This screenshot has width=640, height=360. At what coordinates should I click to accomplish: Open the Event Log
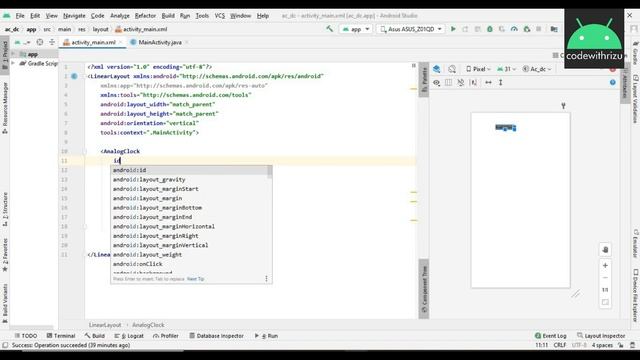coord(551,336)
